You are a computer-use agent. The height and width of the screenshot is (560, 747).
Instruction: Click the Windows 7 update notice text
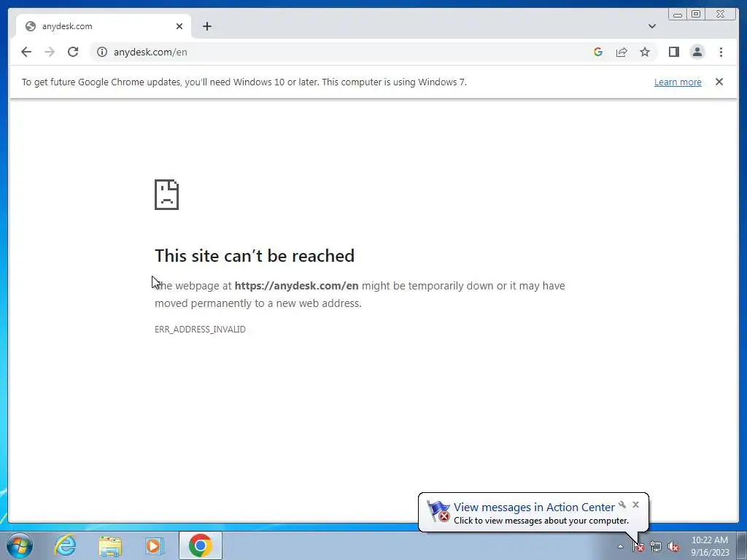244,82
